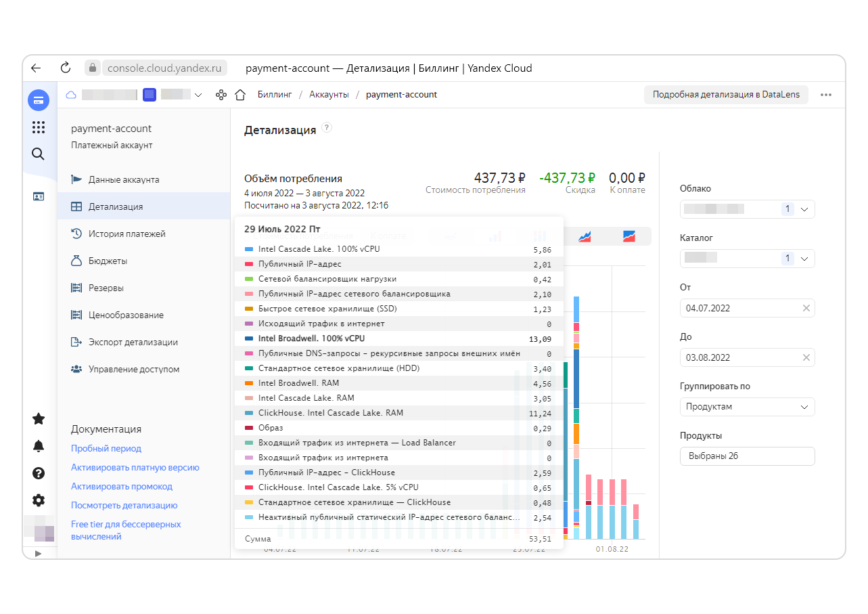The image size is (868, 614).
Task: Open Посмотреть детализацию link
Action: click(x=124, y=505)
